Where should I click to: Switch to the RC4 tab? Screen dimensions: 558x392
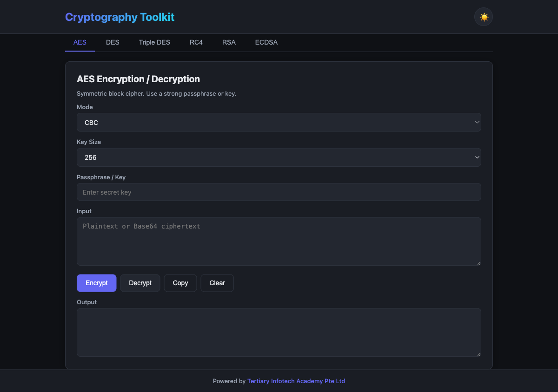196,42
